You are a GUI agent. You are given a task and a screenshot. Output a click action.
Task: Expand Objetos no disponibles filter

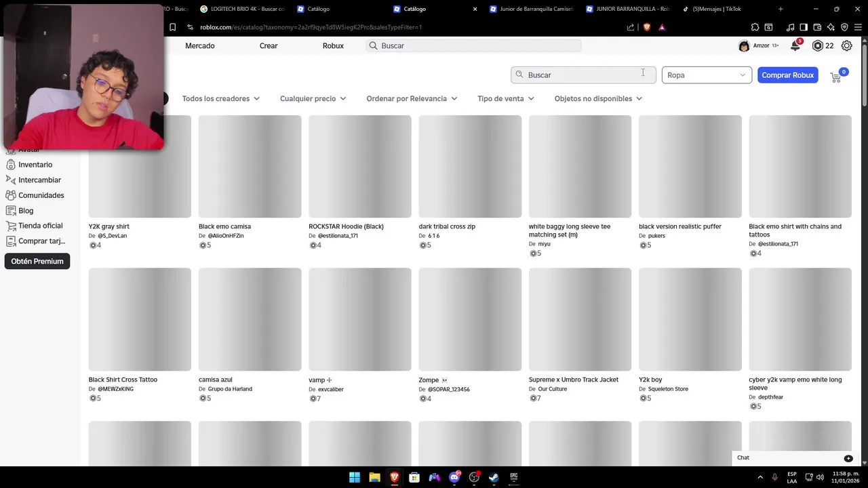[x=598, y=98]
